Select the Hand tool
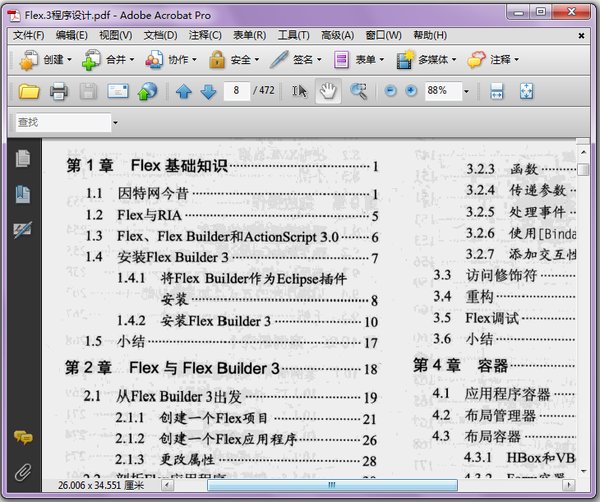Viewport: 600px width, 502px height. tap(328, 91)
